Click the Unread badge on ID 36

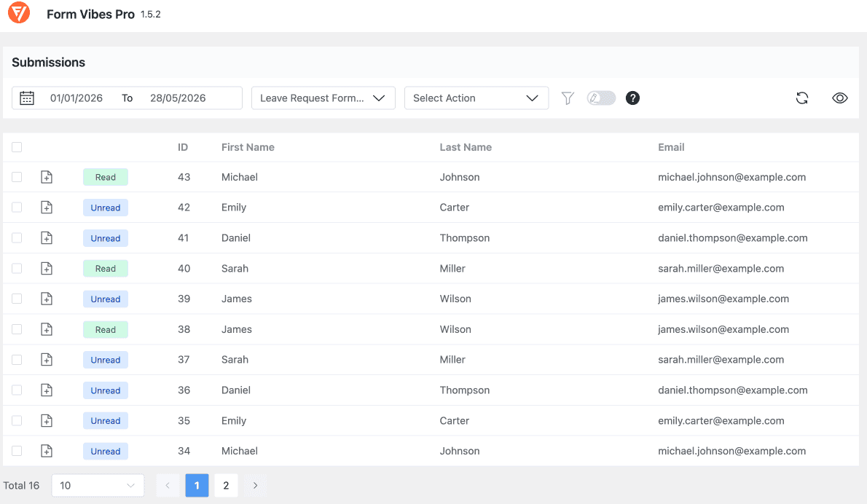106,390
